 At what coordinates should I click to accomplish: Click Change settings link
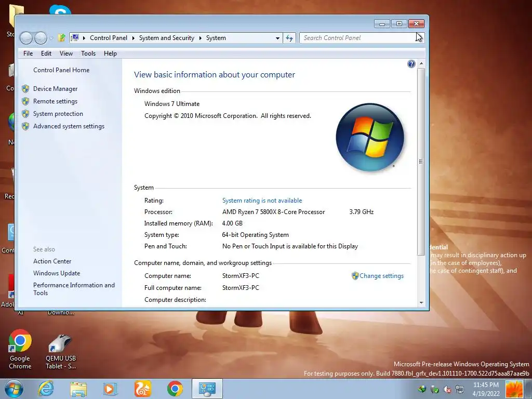382,276
